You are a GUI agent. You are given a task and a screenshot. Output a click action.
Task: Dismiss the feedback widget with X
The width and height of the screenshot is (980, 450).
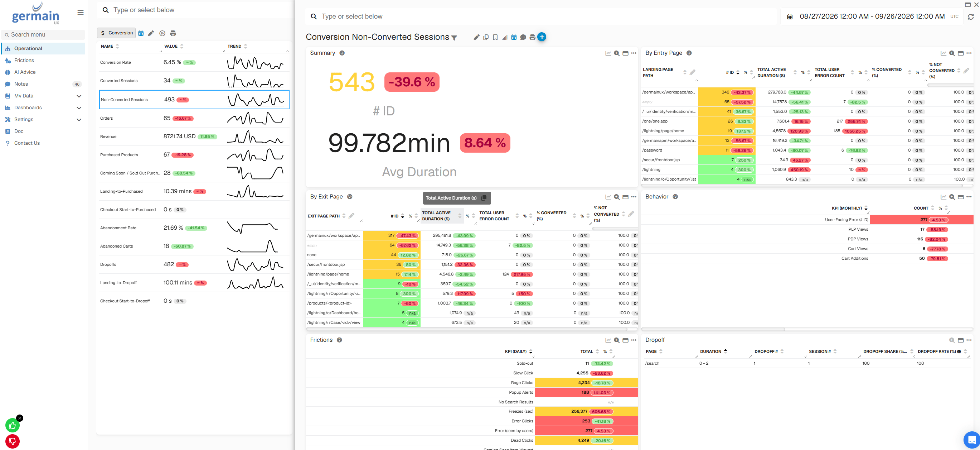(x=20, y=418)
